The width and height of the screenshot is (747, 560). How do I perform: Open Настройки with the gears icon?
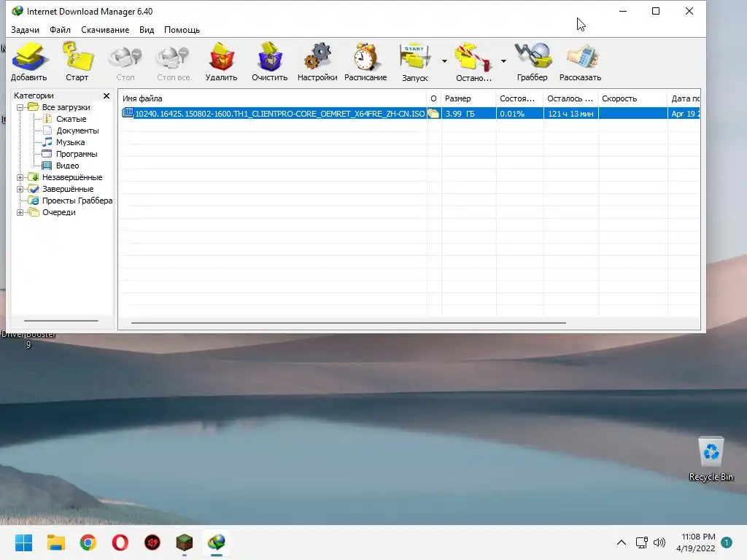pyautogui.click(x=317, y=61)
